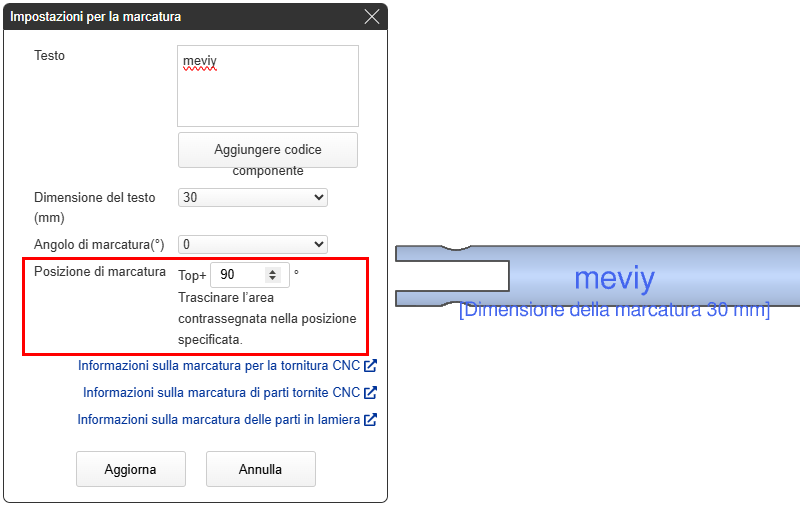The image size is (800, 505).
Task: Click the slot cutout on the part preview
Action: (452, 275)
